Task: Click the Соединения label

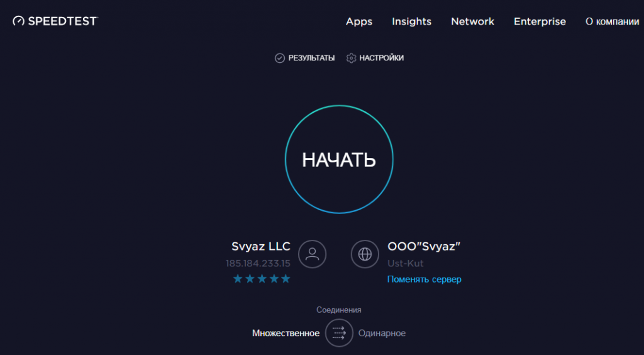Action: coord(339,310)
